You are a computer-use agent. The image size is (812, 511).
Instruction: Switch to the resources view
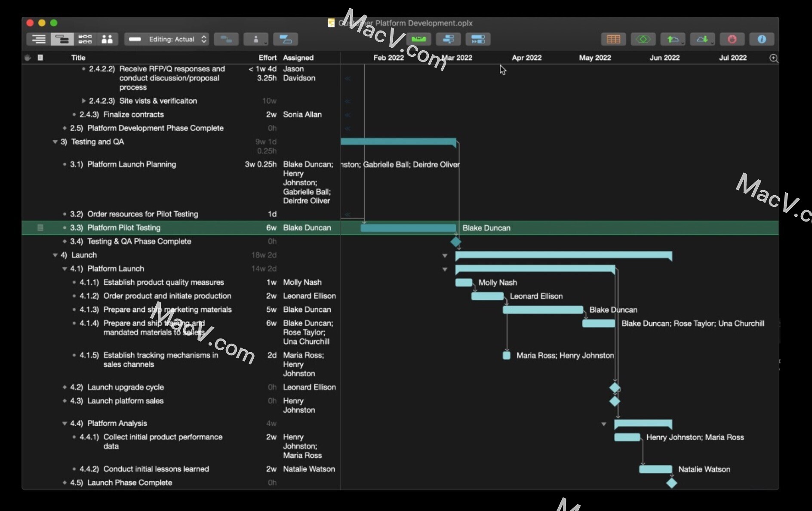(x=107, y=39)
